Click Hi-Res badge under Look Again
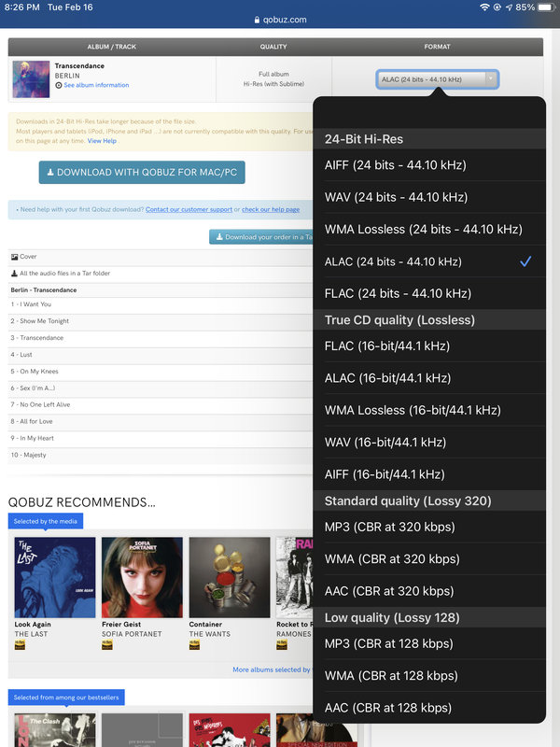The width and height of the screenshot is (560, 747). 20,645
